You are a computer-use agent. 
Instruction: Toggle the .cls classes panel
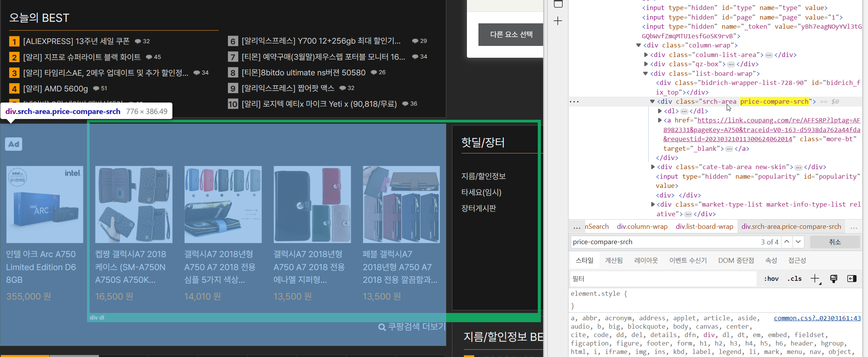[794, 279]
